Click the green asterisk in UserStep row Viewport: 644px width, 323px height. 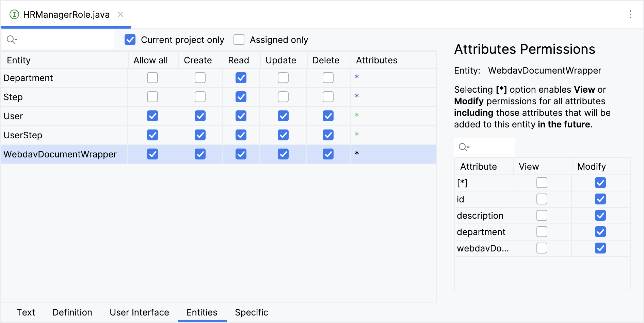pyautogui.click(x=357, y=134)
